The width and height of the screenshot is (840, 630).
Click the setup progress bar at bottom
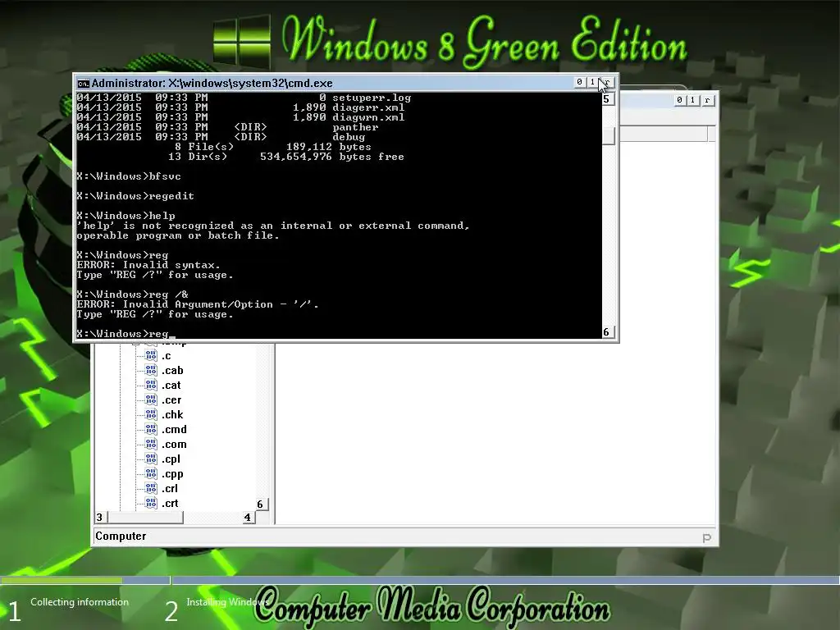click(x=420, y=580)
